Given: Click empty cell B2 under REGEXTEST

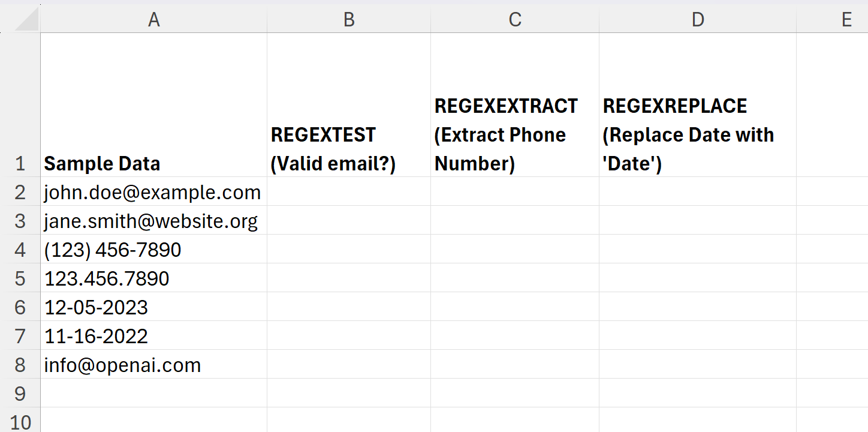Looking at the screenshot, I should point(349,192).
